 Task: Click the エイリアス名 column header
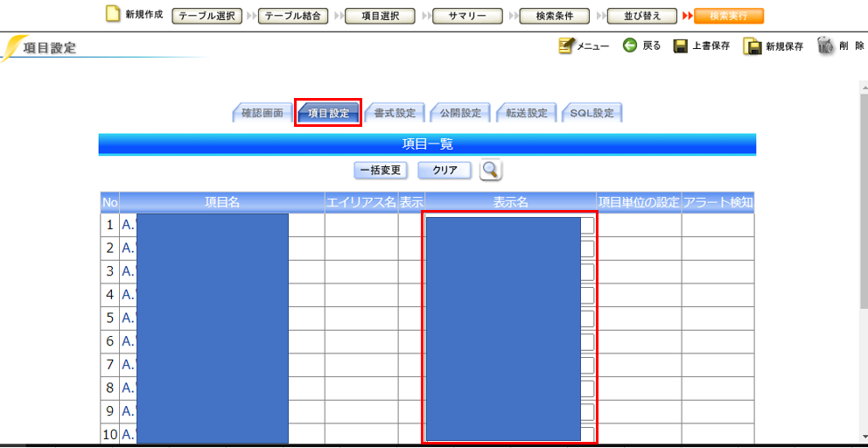[x=360, y=203]
